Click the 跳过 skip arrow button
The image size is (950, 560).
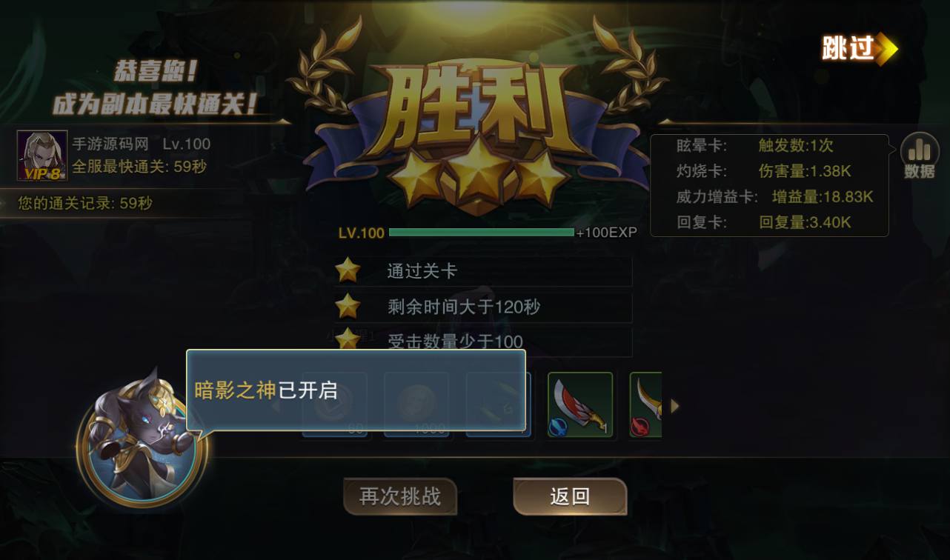[860, 49]
